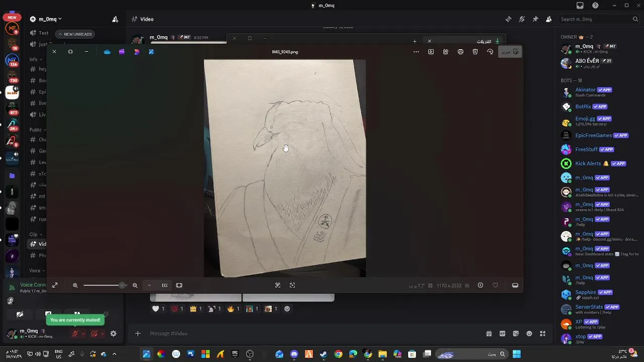Select ABO EvER in member list
644x362 pixels.
coord(599,63)
